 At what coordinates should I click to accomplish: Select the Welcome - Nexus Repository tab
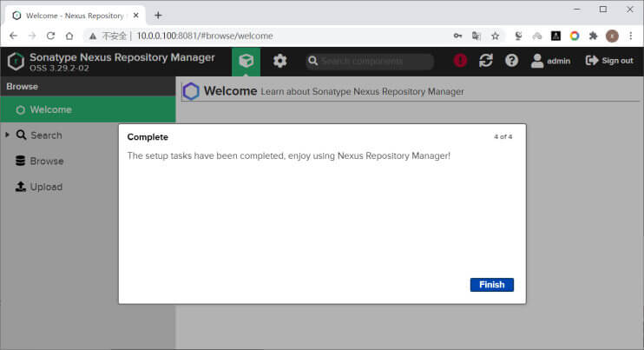(76, 16)
